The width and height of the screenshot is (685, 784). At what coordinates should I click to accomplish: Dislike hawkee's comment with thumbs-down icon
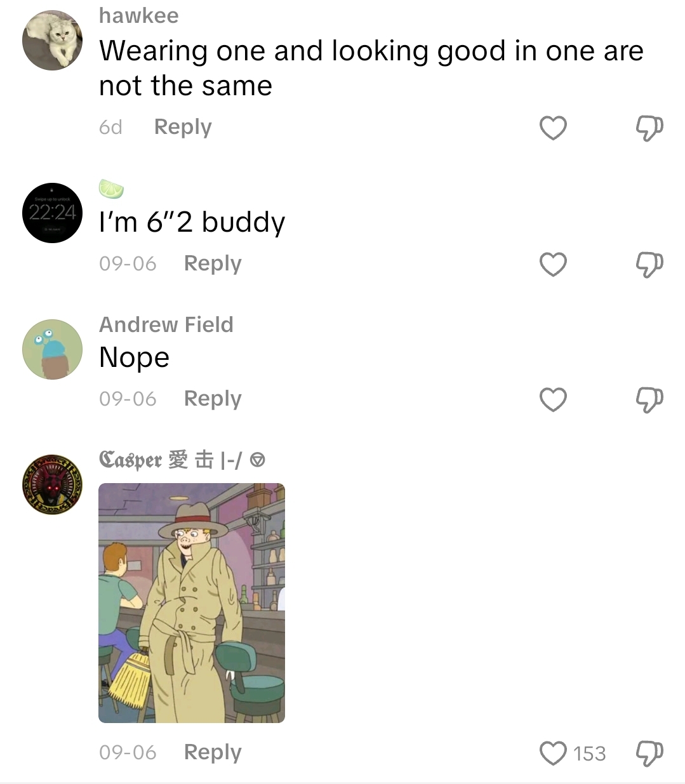point(649,128)
